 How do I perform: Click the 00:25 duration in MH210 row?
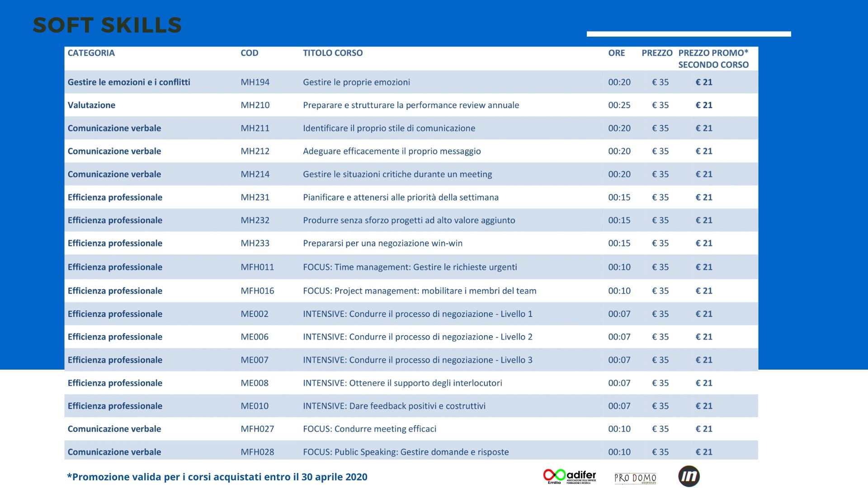tap(619, 105)
